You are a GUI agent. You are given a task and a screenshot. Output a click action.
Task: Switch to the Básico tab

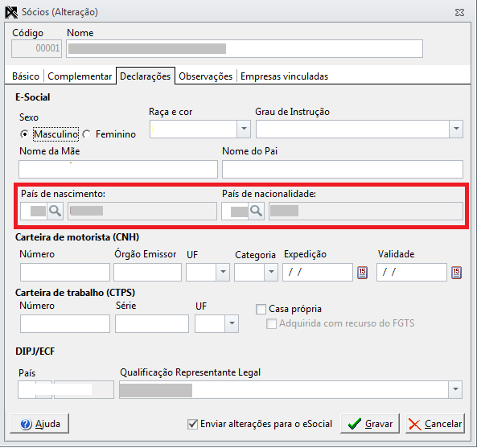pos(26,76)
